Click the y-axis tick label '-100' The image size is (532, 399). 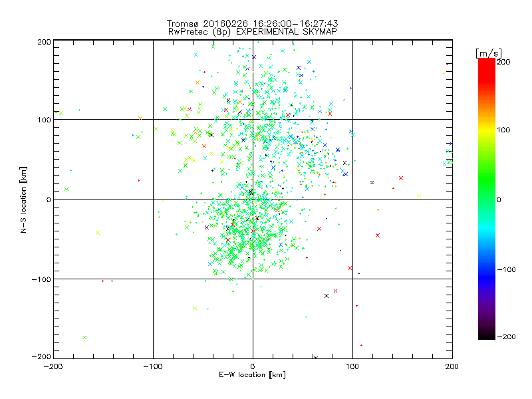pos(41,279)
